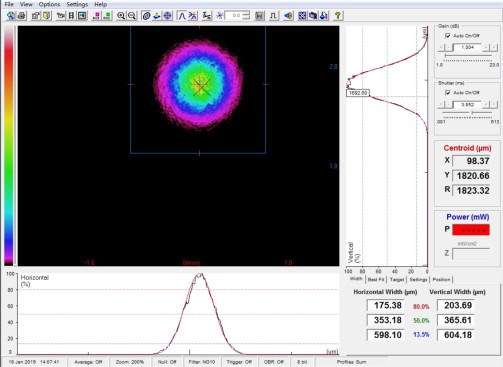
Task: Click the beam centroid crosshair in image
Action: click(201, 86)
